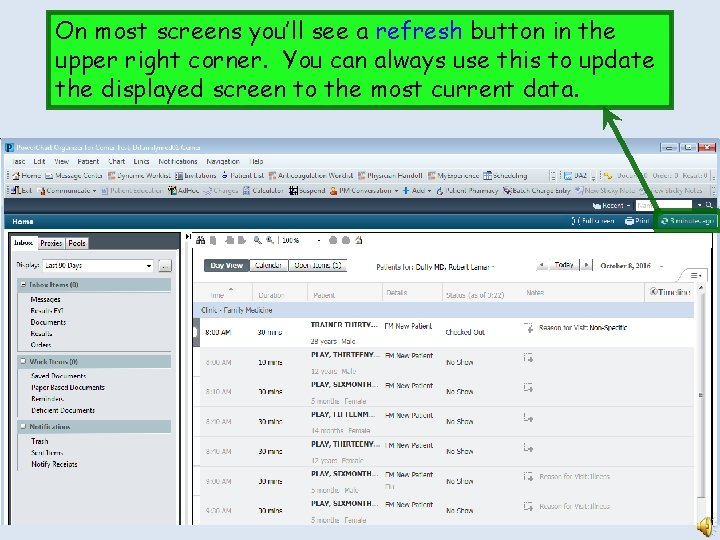
Task: Open Home from the top toolbar
Action: point(27,175)
